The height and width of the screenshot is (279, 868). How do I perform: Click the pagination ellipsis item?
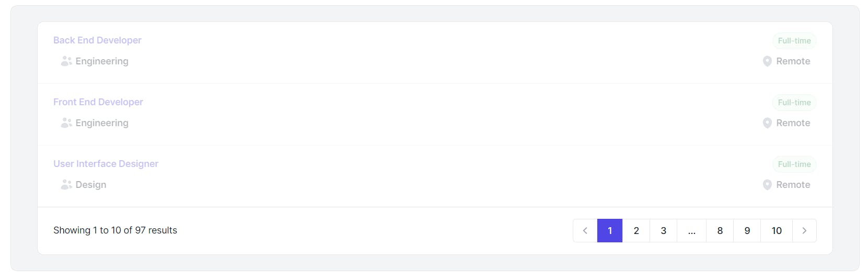click(x=691, y=231)
